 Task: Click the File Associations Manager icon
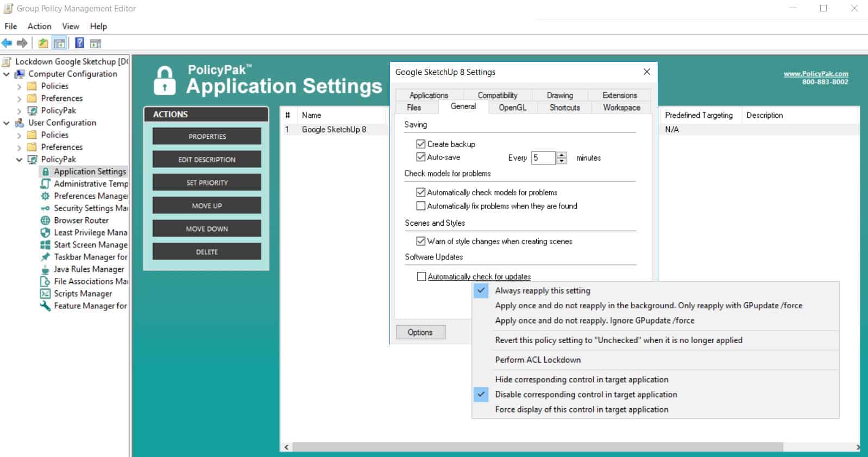point(46,281)
